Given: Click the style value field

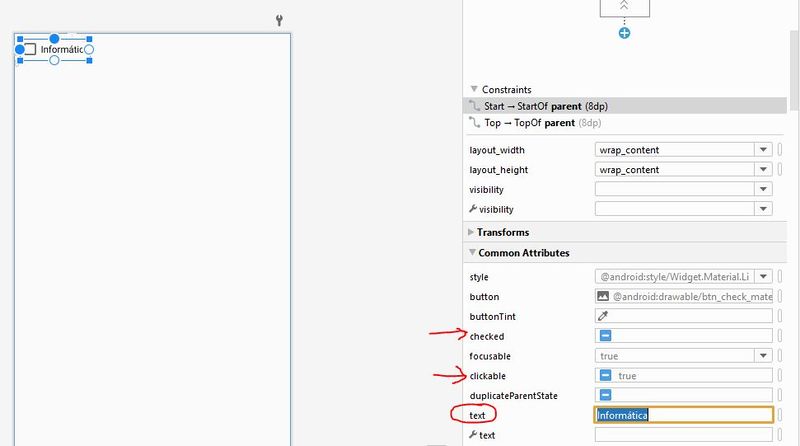Looking at the screenshot, I should click(x=674, y=277).
